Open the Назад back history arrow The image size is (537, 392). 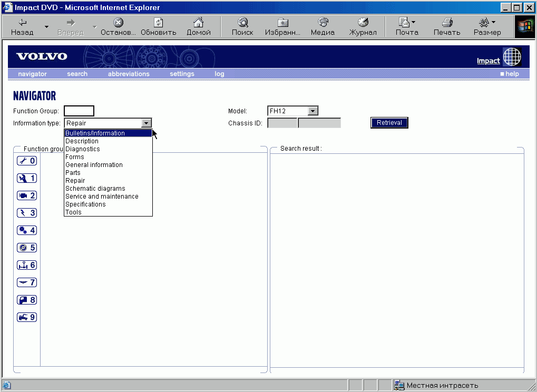click(x=46, y=27)
